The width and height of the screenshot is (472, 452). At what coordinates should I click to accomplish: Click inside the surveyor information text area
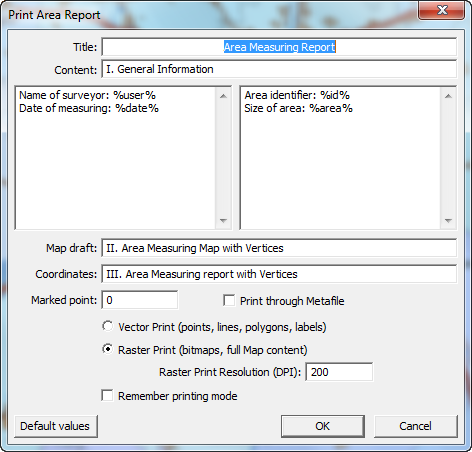[115, 158]
